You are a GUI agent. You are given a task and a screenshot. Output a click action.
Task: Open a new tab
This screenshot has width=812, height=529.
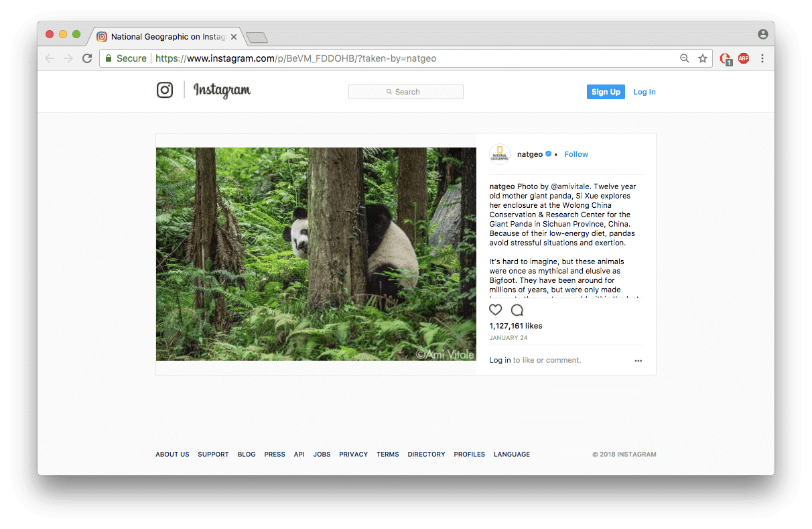pyautogui.click(x=257, y=38)
